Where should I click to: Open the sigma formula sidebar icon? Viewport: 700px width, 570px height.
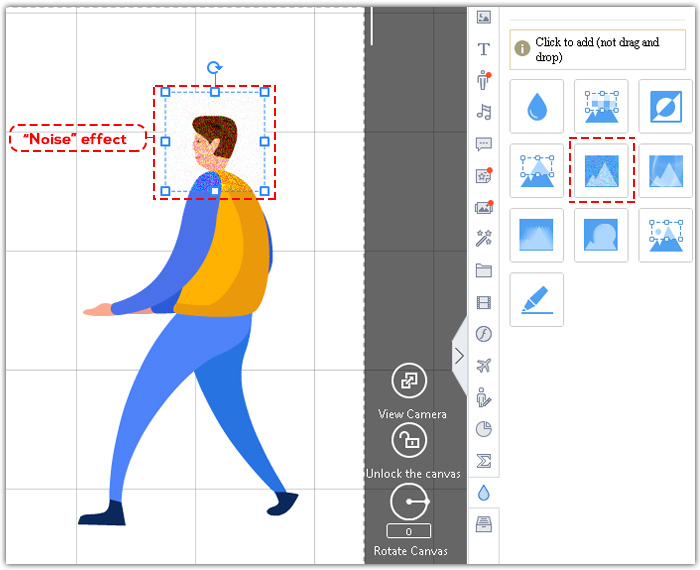pos(483,461)
